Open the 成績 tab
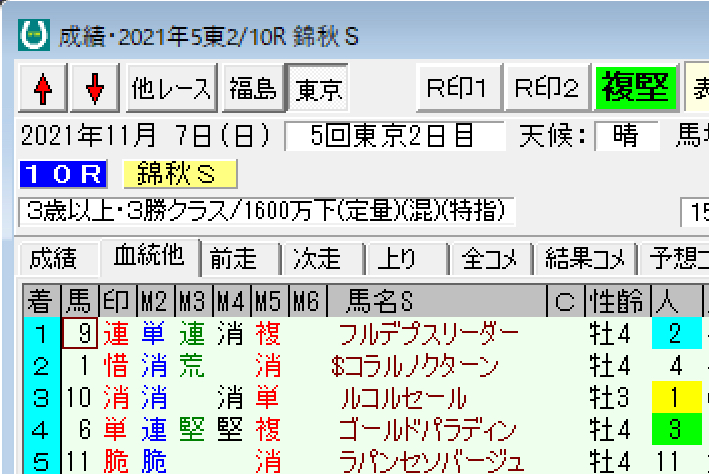 (57, 260)
